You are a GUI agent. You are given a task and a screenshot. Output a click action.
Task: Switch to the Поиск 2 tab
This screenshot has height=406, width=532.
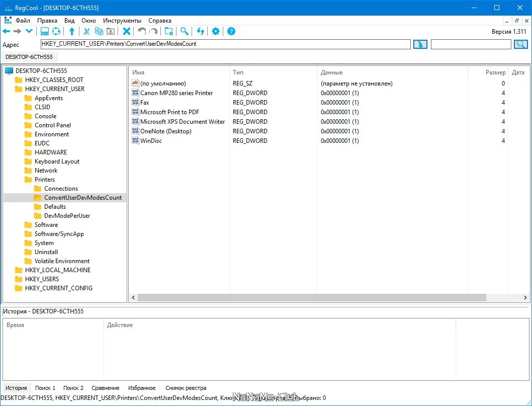pos(73,388)
